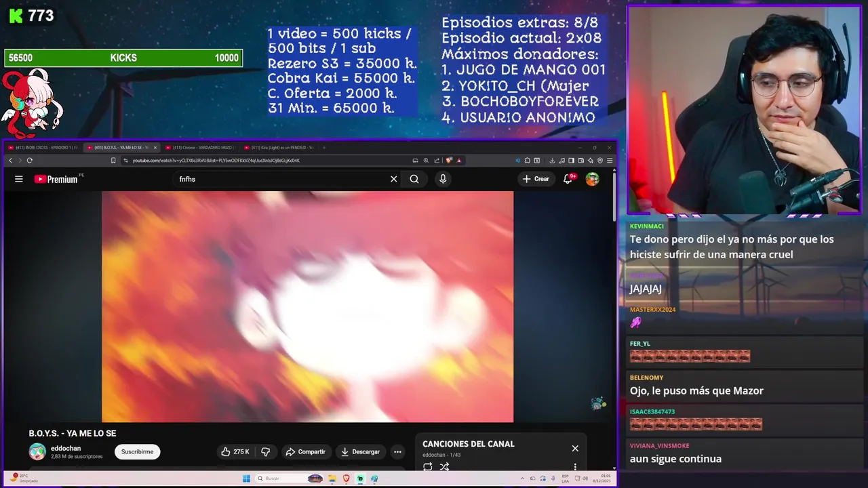Dislike the video with thumbs down
This screenshot has height=488, width=868.
[x=266, y=451]
